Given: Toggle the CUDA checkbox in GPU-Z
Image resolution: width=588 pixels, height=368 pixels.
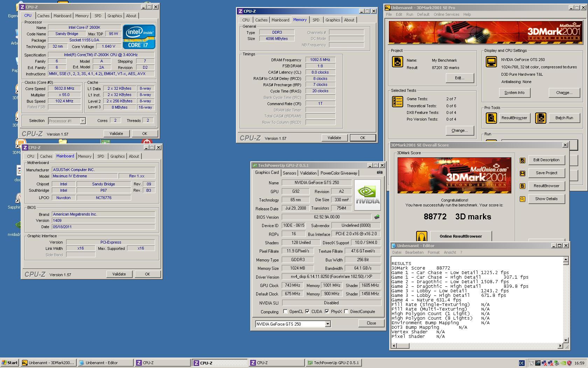Looking at the screenshot, I should click(307, 312).
